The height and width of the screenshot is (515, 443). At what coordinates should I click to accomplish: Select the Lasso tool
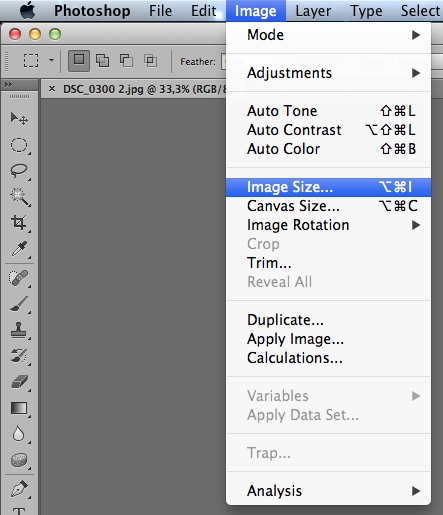coord(19,171)
